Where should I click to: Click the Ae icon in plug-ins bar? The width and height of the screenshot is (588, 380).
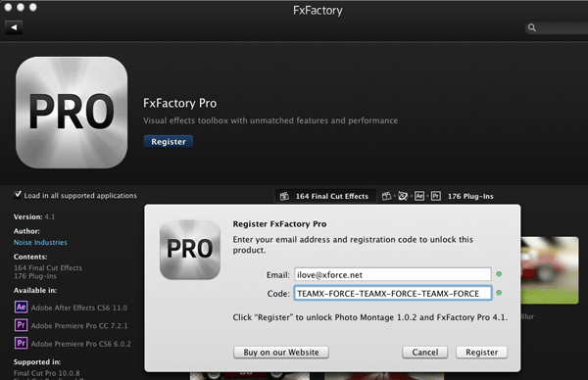[419, 196]
